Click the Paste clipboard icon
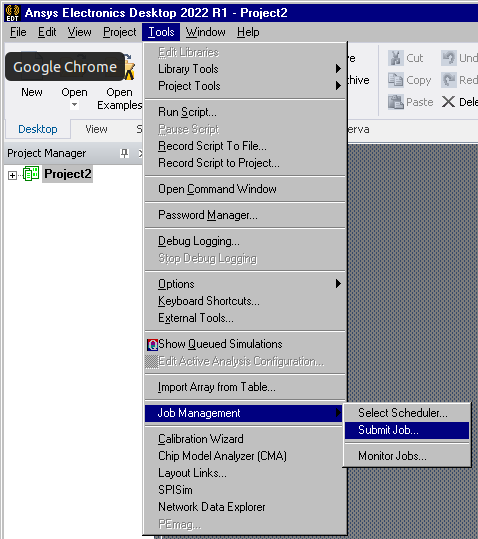 [x=396, y=102]
